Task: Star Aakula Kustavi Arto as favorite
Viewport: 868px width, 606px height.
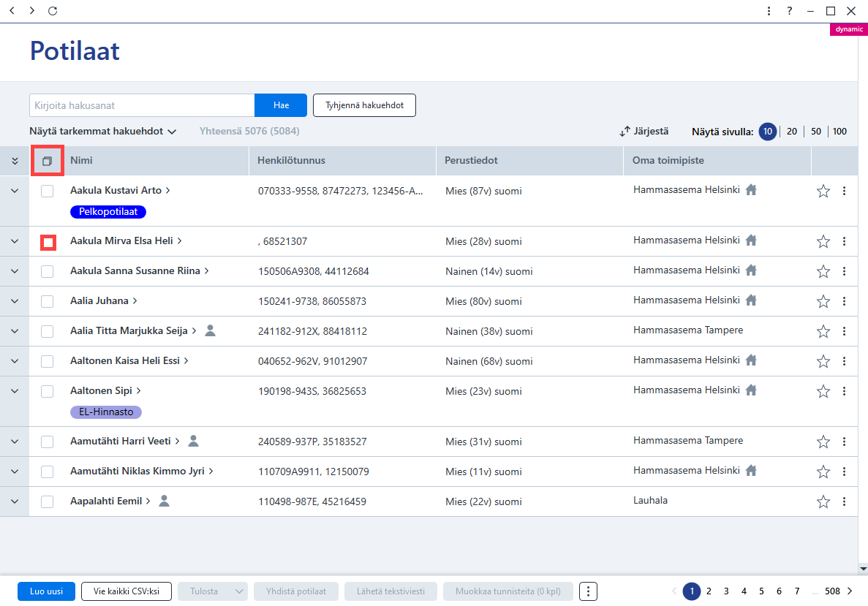Action: (823, 191)
